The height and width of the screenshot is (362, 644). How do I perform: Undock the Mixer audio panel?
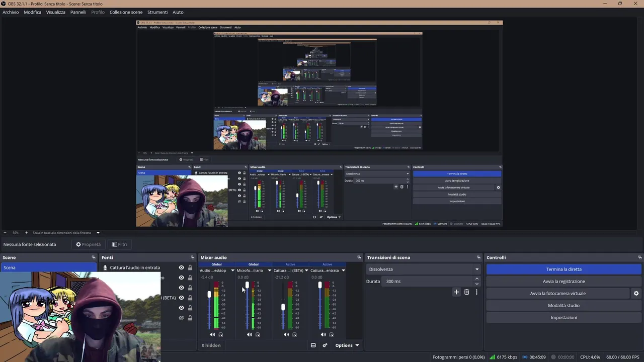(359, 257)
